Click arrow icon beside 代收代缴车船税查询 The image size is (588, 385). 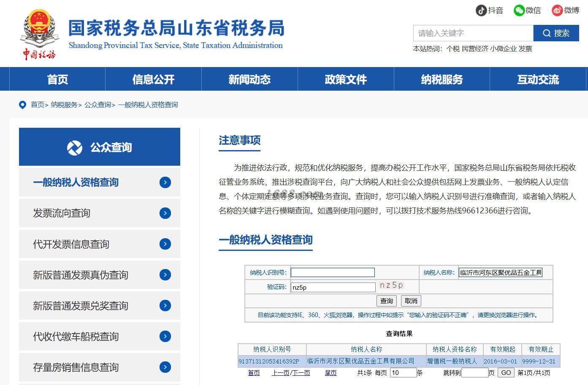[165, 336]
